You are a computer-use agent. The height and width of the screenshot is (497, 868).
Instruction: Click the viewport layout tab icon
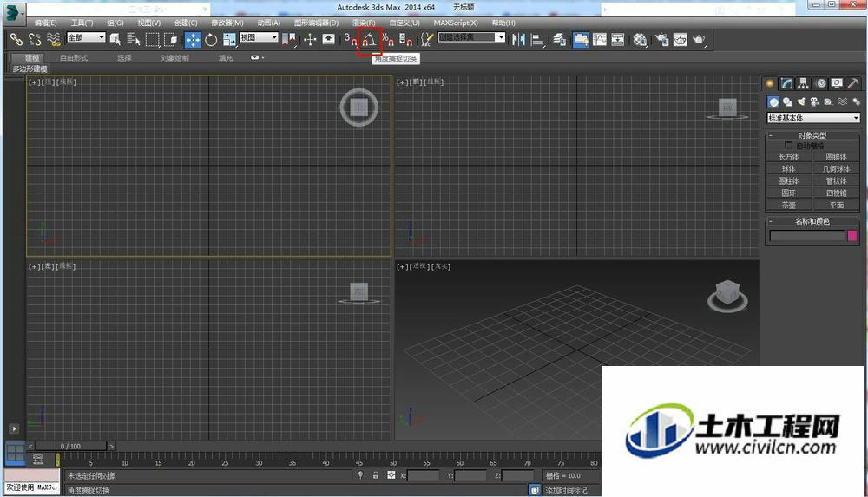pos(15,454)
